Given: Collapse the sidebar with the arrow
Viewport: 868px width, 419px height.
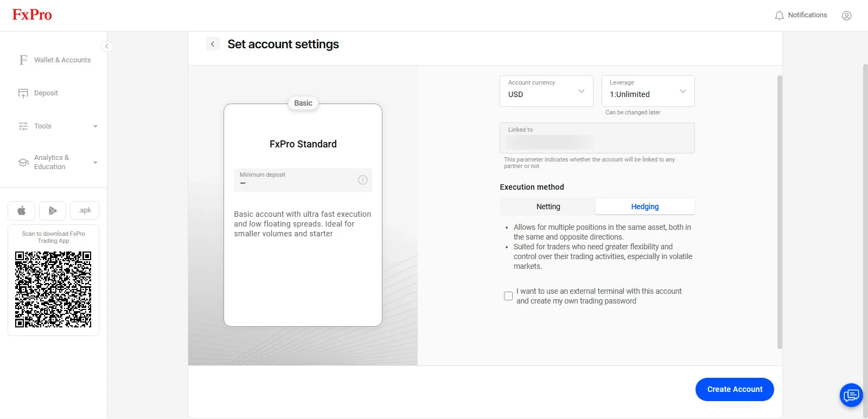Looking at the screenshot, I should 107,46.
